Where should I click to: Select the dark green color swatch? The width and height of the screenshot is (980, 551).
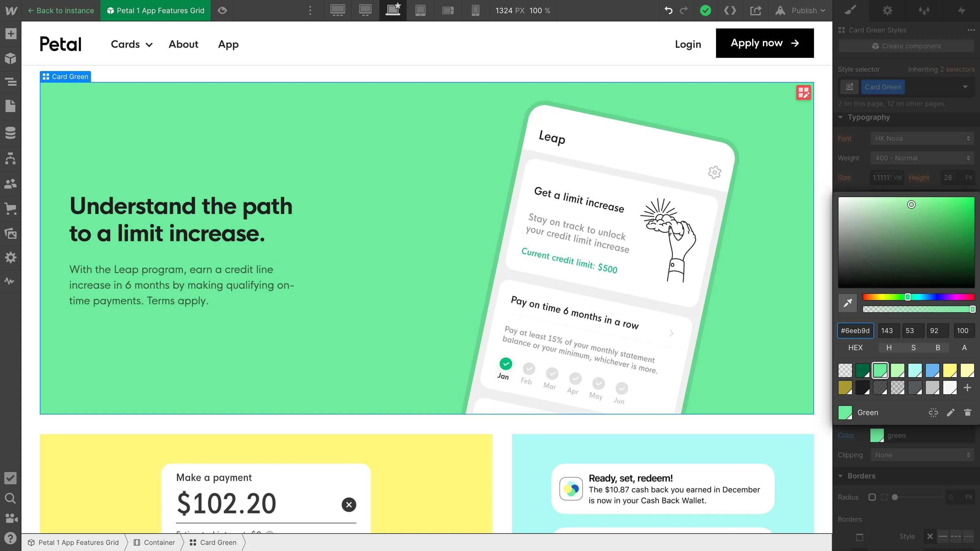(862, 370)
